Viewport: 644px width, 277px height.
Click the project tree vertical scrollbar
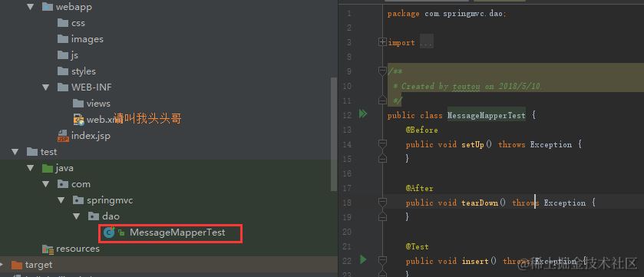(x=333, y=134)
